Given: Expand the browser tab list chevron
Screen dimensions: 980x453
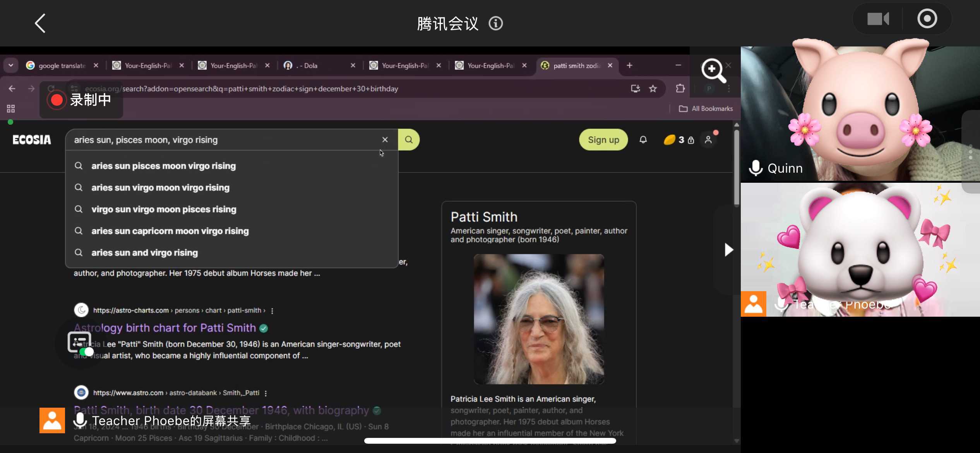Looking at the screenshot, I should click(11, 65).
